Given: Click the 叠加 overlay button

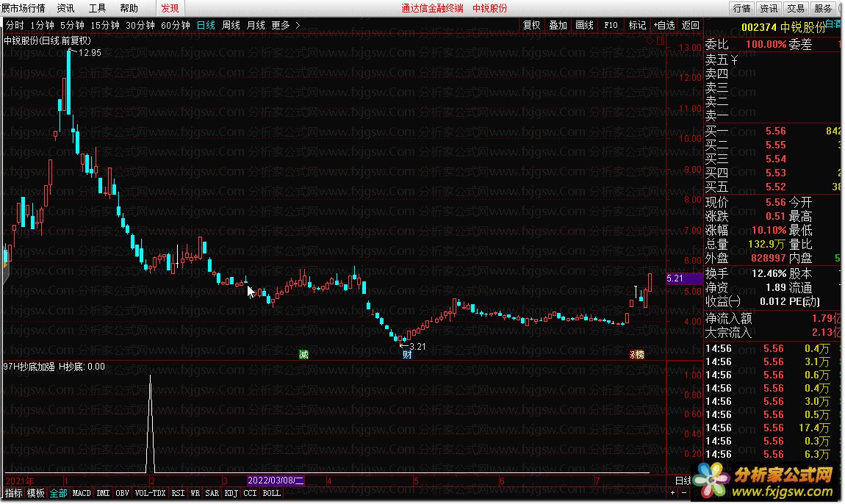Looking at the screenshot, I should point(558,25).
